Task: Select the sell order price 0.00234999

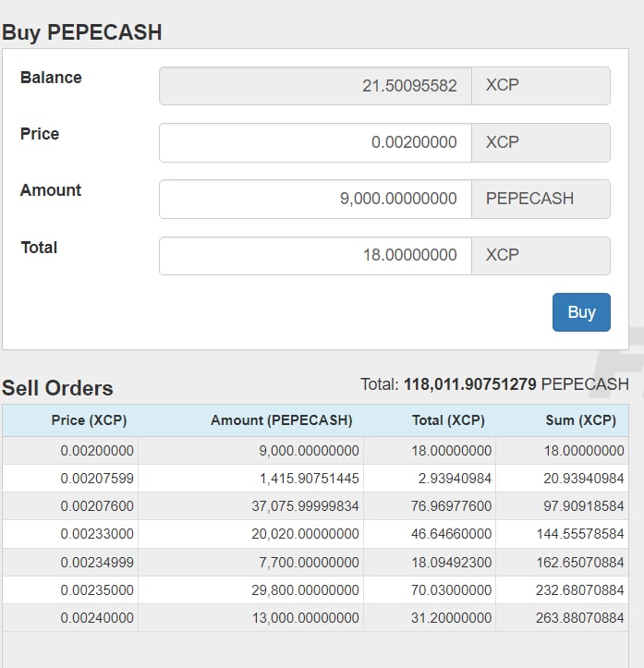Action: pyautogui.click(x=97, y=563)
